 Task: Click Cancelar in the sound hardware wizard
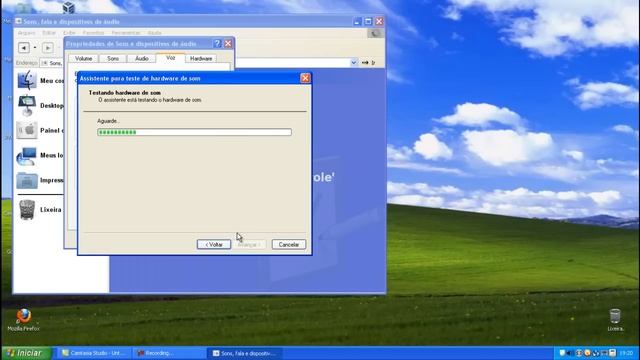pyautogui.click(x=289, y=244)
